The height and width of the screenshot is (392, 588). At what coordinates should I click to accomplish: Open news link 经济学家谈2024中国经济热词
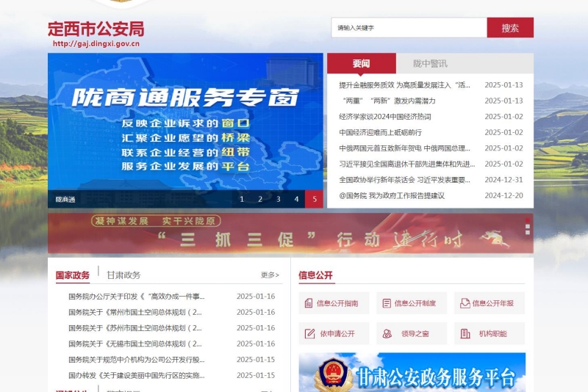385,117
